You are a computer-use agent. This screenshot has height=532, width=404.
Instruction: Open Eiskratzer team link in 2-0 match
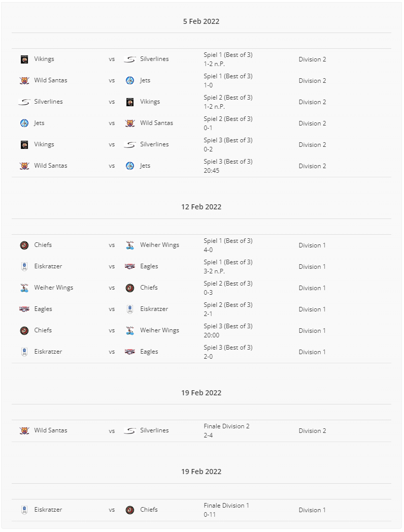48,352
